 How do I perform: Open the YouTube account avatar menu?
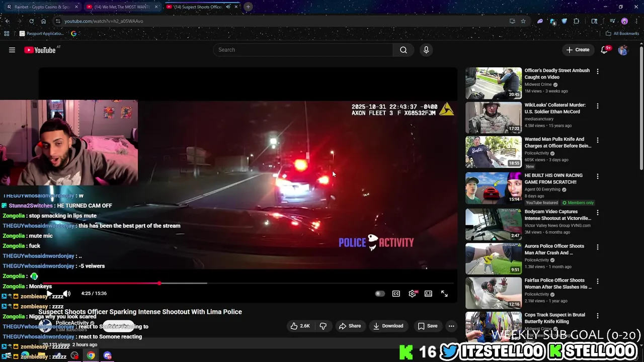click(x=623, y=50)
